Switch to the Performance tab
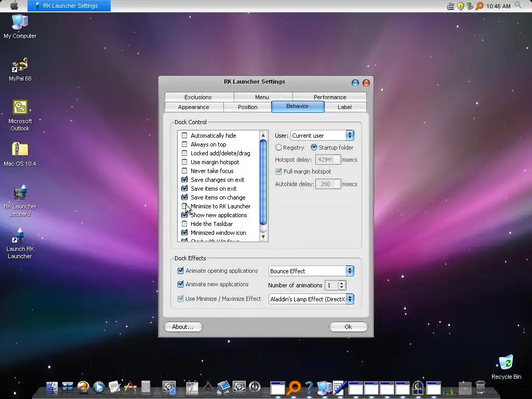Viewport: 532px width, 399px height. point(330,97)
